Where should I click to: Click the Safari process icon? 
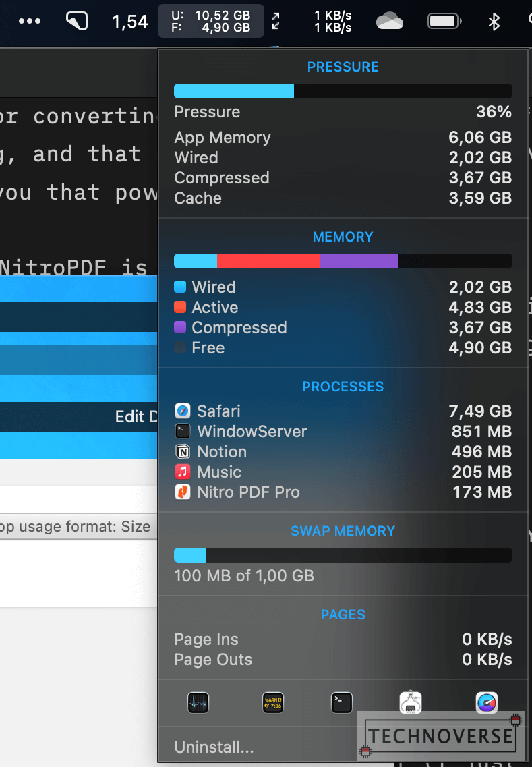pyautogui.click(x=182, y=411)
